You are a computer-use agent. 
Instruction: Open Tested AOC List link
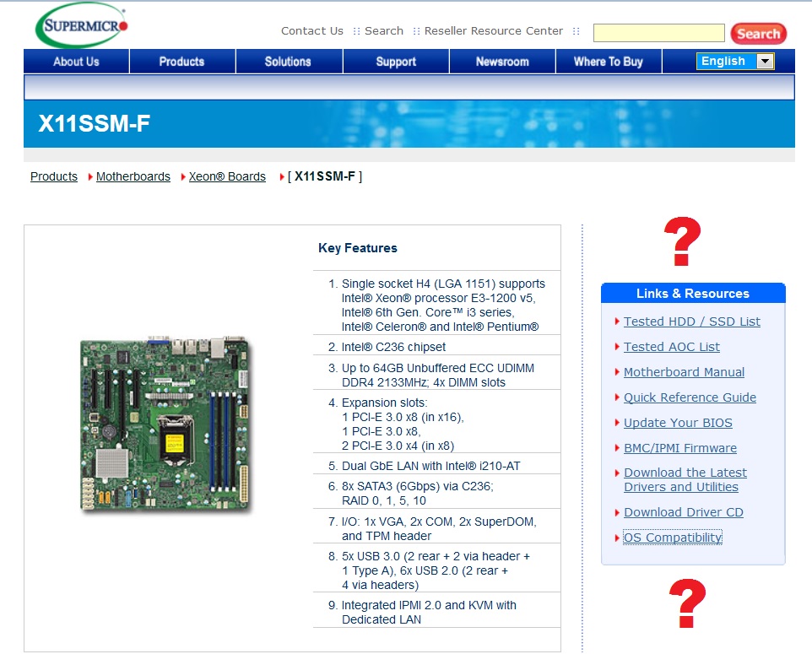[x=672, y=347]
